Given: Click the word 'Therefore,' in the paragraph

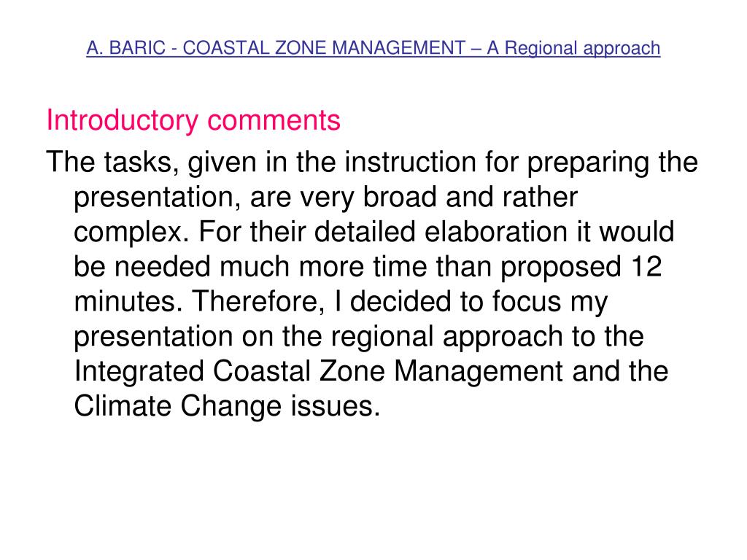Looking at the screenshot, I should click(x=258, y=301).
